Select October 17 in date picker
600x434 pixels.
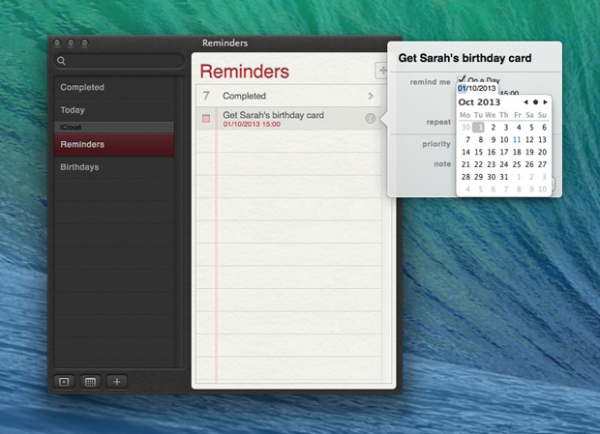504,152
